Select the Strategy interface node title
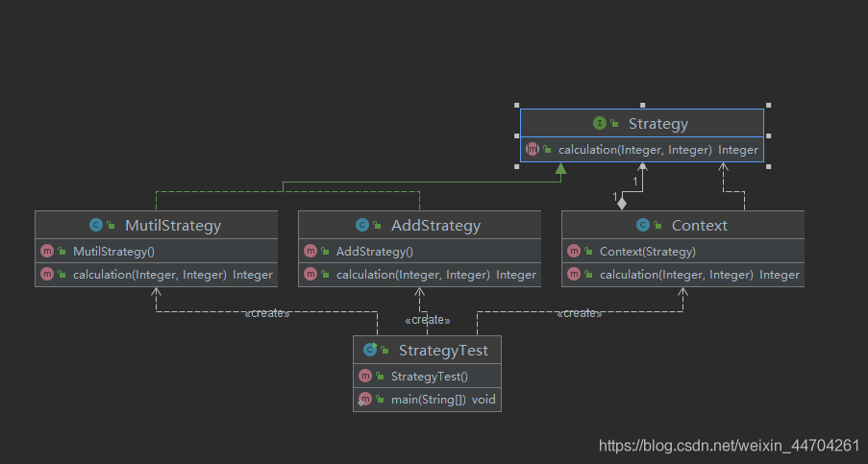868x464 pixels. 657,124
